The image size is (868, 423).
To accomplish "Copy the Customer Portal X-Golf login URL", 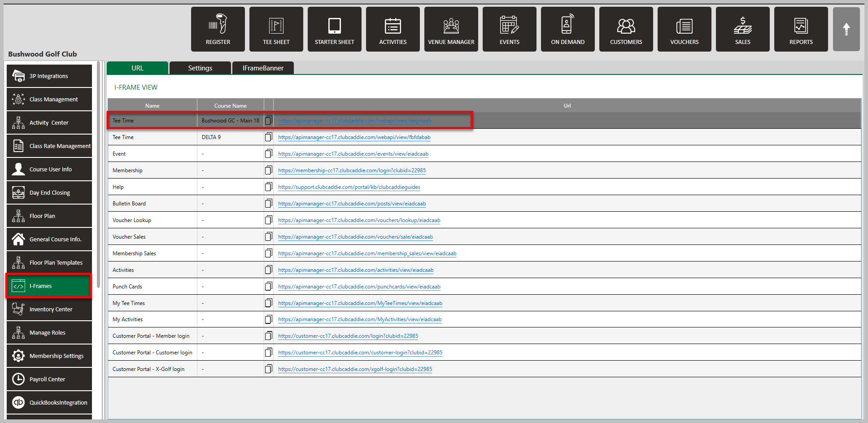I will click(x=268, y=369).
